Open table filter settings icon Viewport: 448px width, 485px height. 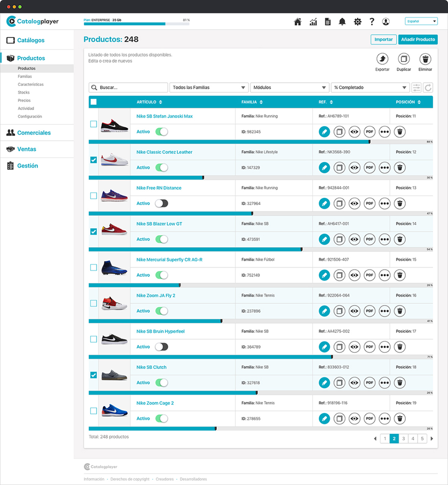416,87
